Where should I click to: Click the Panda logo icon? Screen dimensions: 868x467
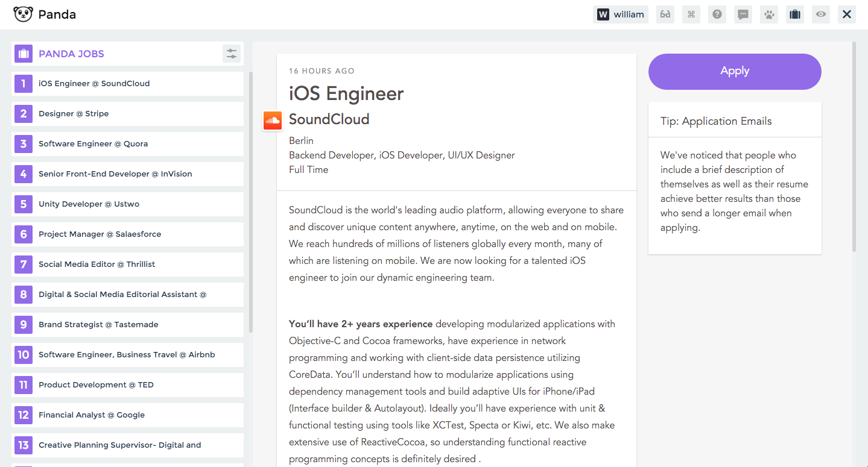23,14
